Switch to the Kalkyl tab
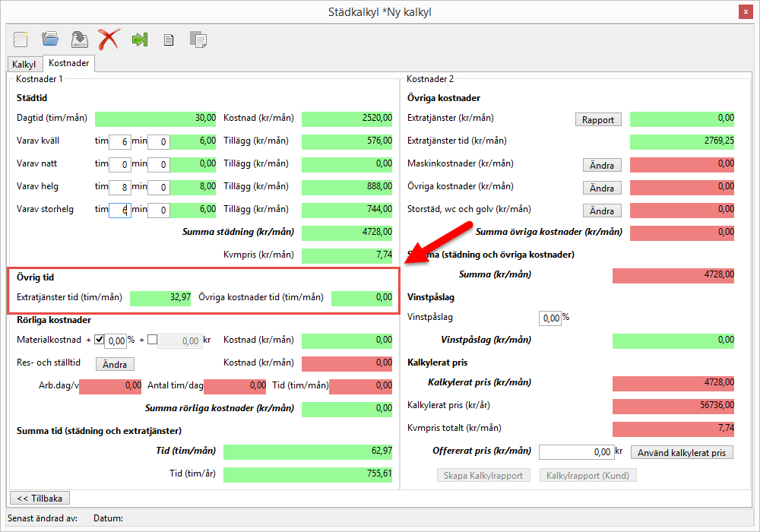The image size is (760, 532). pyautogui.click(x=24, y=65)
